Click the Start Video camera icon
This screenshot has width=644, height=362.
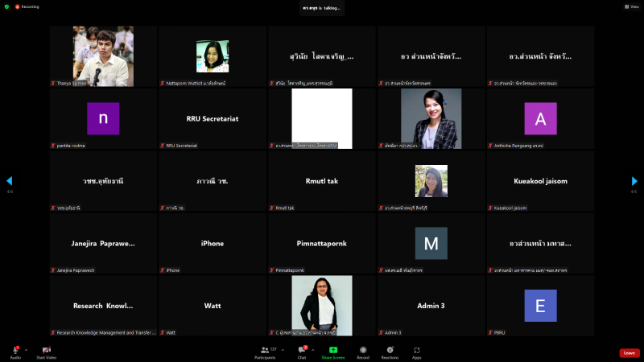pos(46,350)
